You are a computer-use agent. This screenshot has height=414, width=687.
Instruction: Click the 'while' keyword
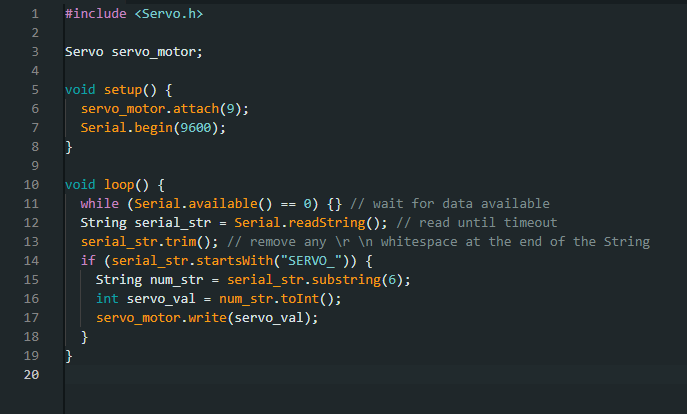(x=99, y=204)
